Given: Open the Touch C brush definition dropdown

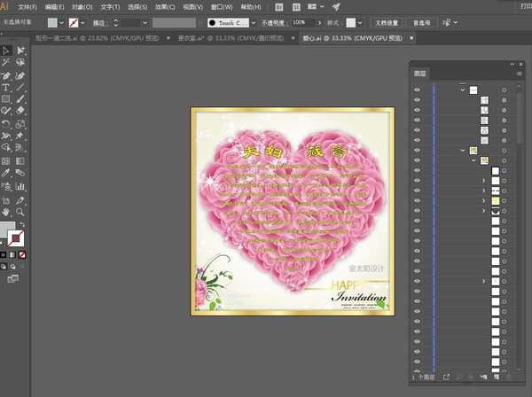Looking at the screenshot, I should (x=254, y=23).
